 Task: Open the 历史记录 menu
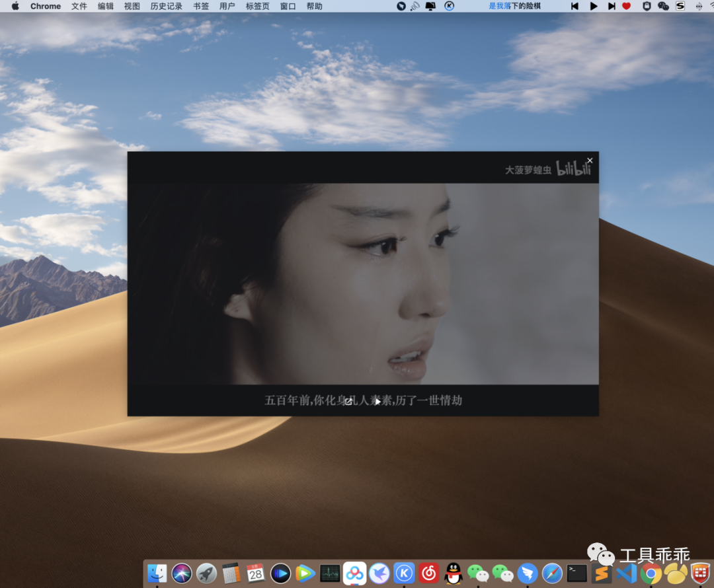[166, 6]
